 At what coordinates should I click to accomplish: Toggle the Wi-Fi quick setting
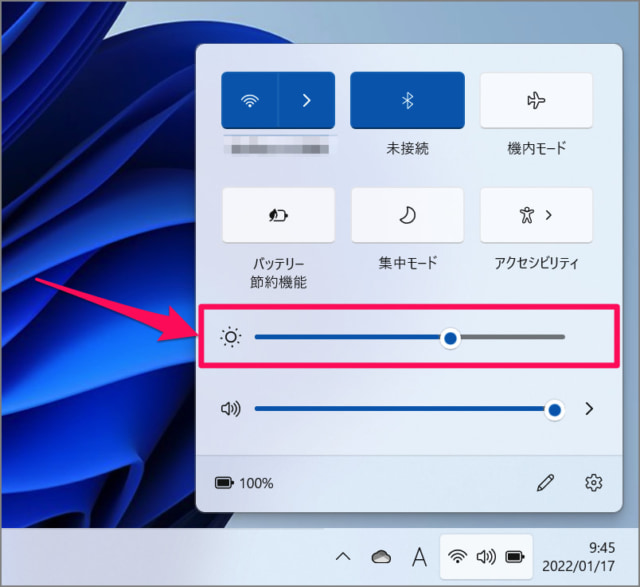pyautogui.click(x=249, y=100)
